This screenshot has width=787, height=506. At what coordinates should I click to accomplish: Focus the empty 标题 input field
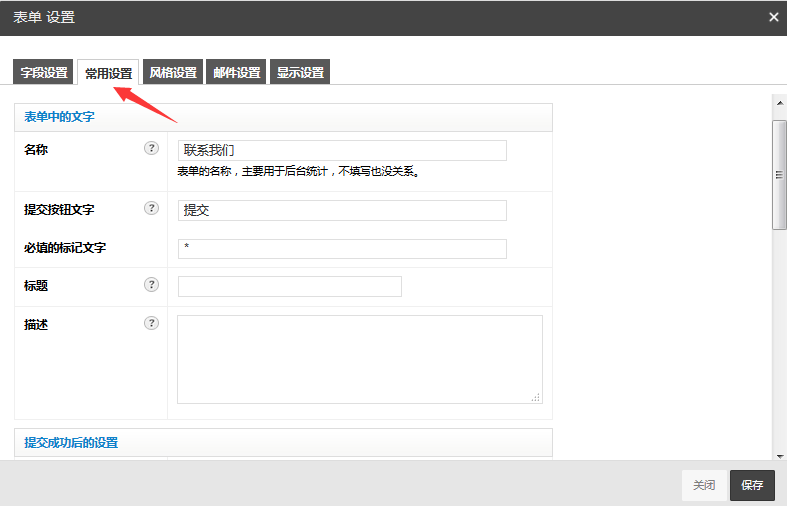290,286
